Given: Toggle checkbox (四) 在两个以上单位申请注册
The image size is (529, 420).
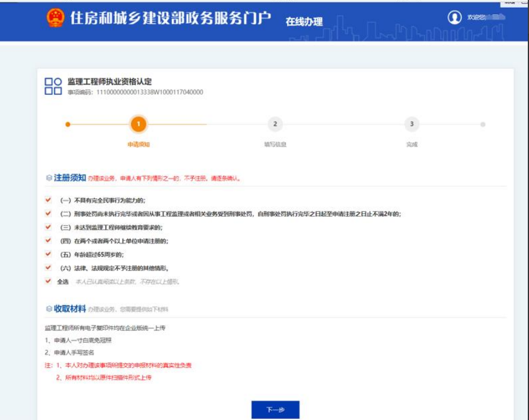Looking at the screenshot, I should pyautogui.click(x=49, y=241).
